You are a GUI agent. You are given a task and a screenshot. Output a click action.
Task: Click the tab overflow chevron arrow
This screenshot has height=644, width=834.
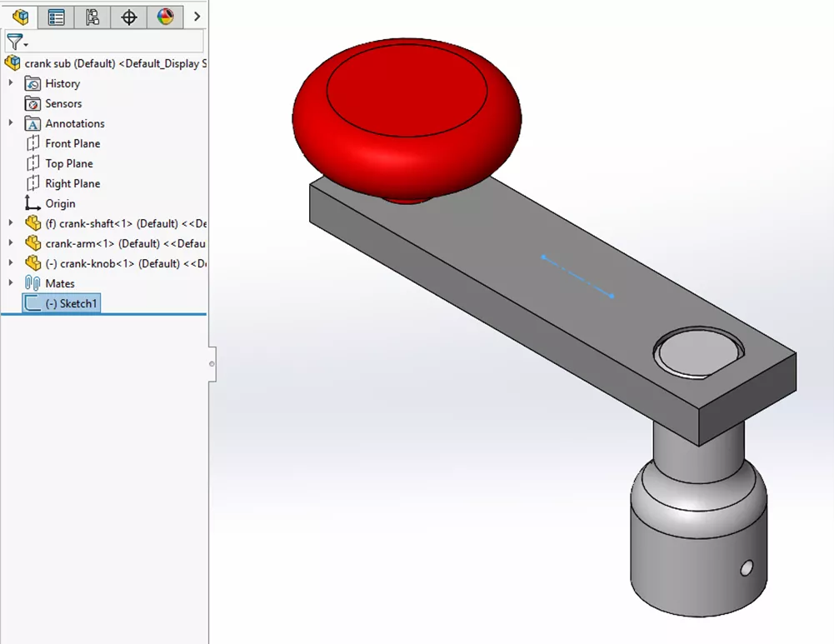click(x=197, y=16)
